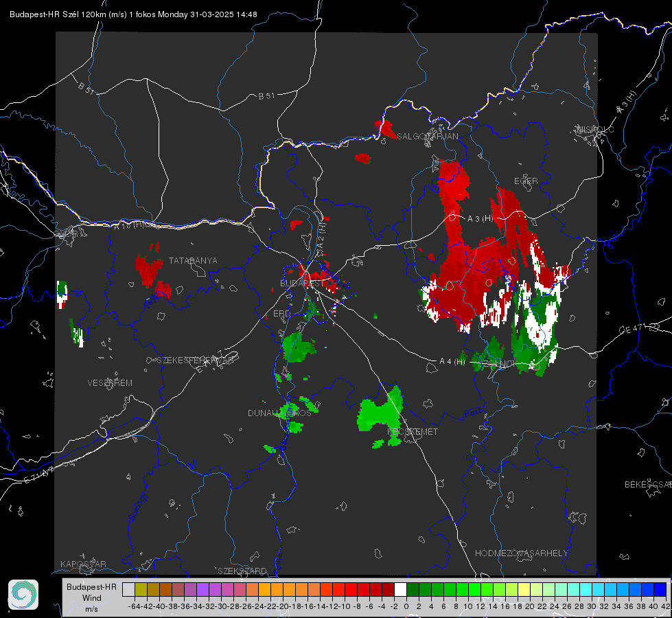Click the BUDAPEST city label
The width and height of the screenshot is (672, 618).
[x=302, y=284]
